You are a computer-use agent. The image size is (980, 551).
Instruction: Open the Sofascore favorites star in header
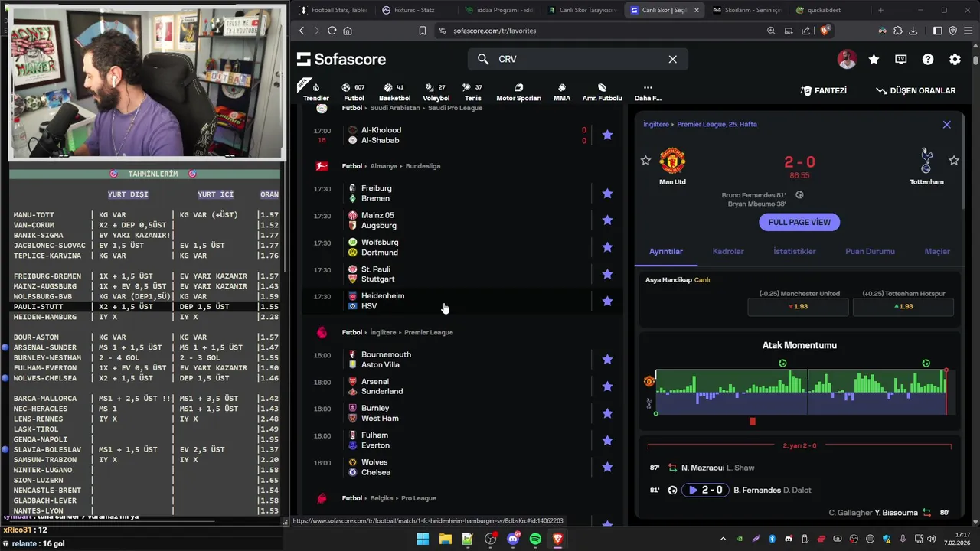pos(874,59)
